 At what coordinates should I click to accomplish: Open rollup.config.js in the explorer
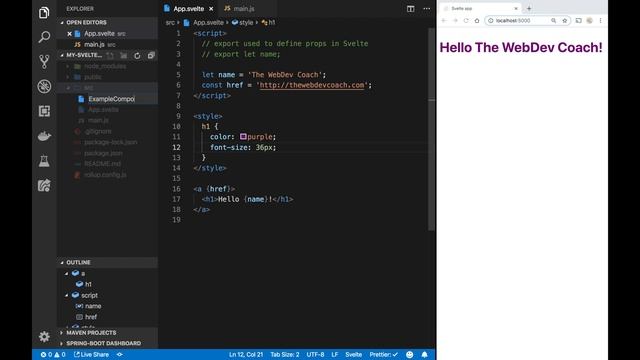point(105,175)
